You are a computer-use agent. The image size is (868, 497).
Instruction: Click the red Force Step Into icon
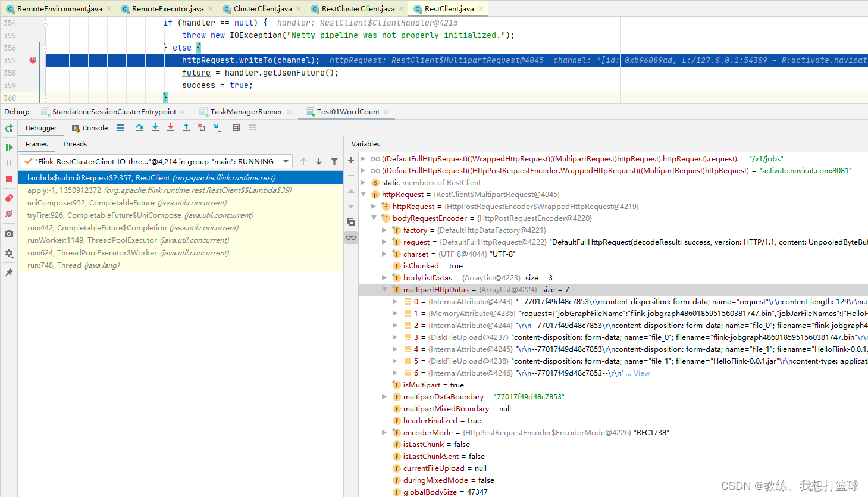(171, 127)
